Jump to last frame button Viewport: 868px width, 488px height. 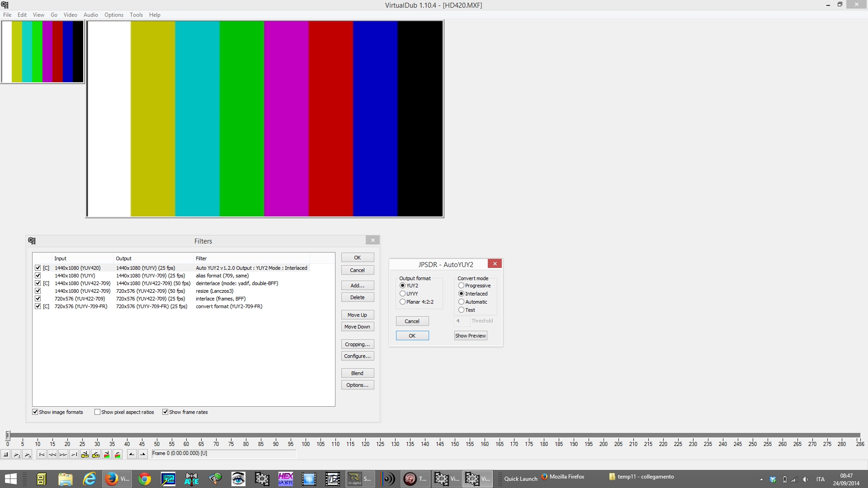coord(74,455)
